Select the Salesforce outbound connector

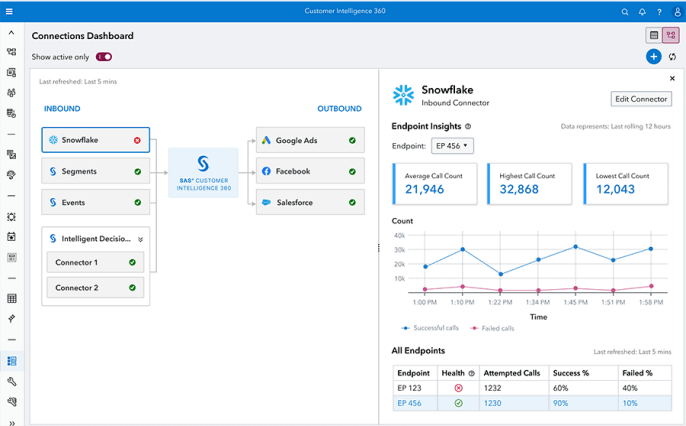tap(310, 202)
